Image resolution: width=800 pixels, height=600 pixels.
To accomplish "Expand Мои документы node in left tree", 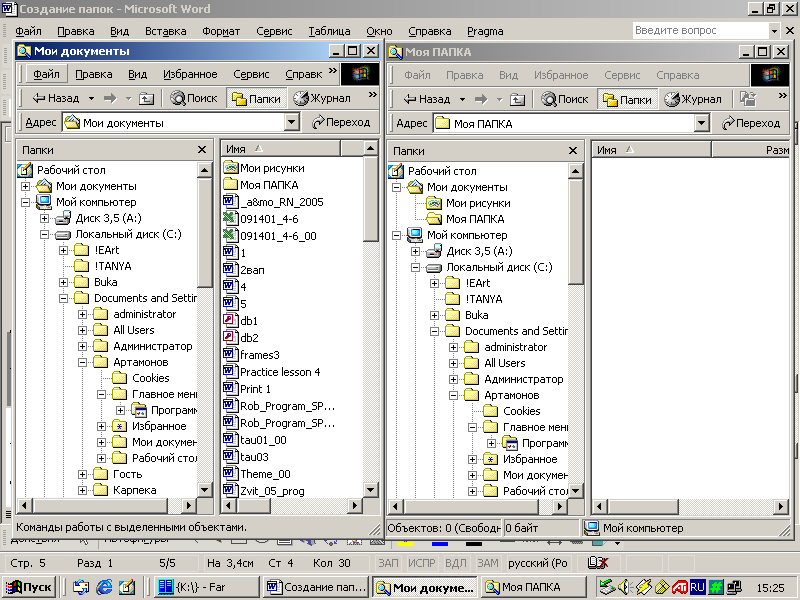I will tap(26, 186).
